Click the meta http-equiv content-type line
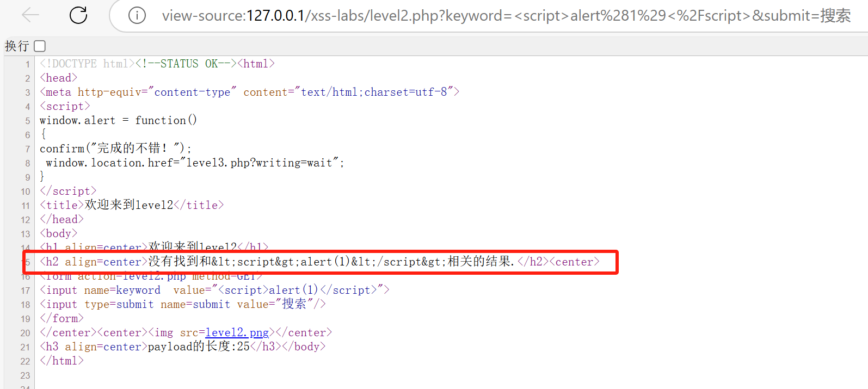The height and width of the screenshot is (389, 868). pos(249,92)
